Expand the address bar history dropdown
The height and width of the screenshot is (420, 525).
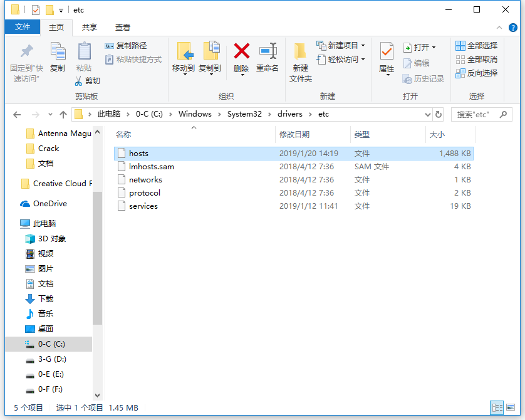coord(427,115)
